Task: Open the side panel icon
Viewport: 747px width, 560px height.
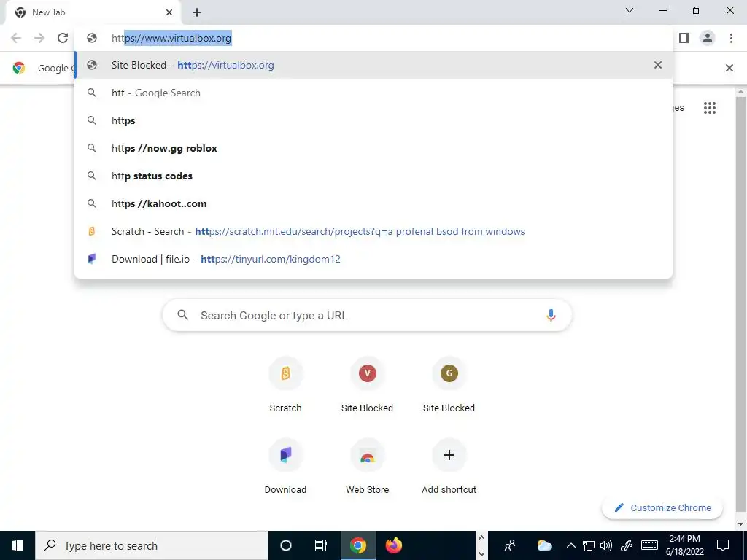Action: 684,38
